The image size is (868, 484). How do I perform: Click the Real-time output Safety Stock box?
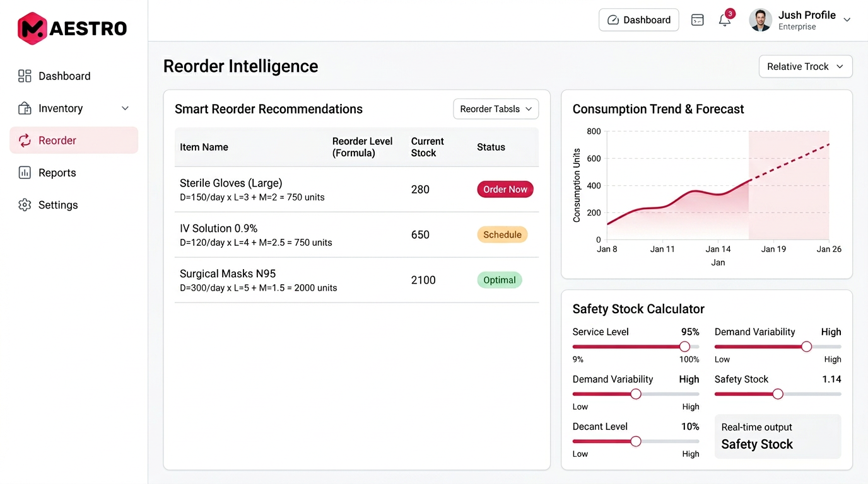(x=778, y=436)
